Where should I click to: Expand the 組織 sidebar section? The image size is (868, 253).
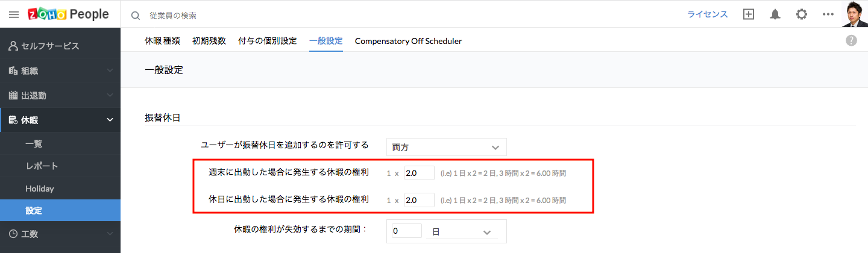60,70
